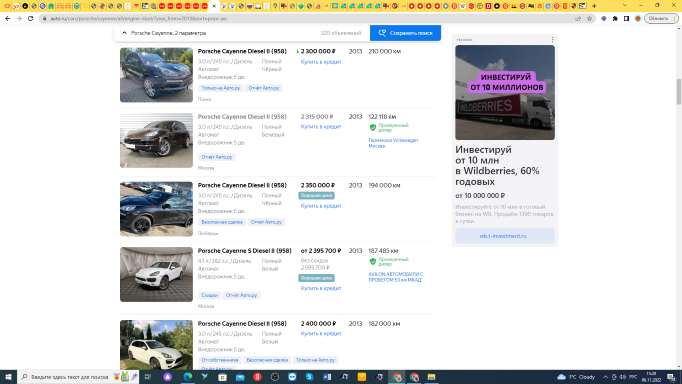
Task: Click the address bar URL
Action: click(139, 19)
